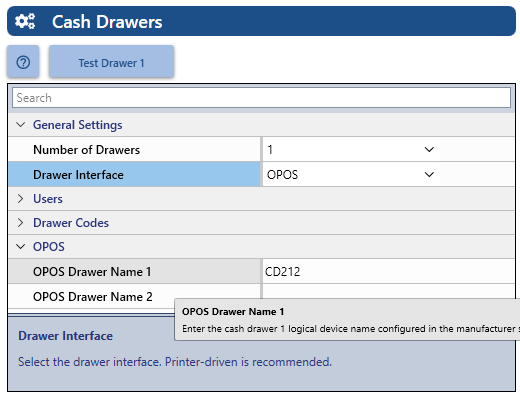Open the Number of Drawers dropdown arrow

pos(429,149)
